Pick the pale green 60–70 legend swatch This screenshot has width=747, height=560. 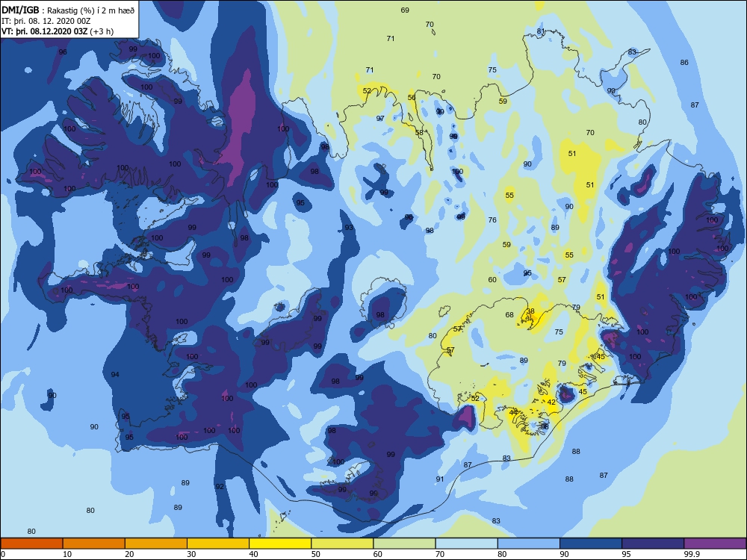pos(404,544)
